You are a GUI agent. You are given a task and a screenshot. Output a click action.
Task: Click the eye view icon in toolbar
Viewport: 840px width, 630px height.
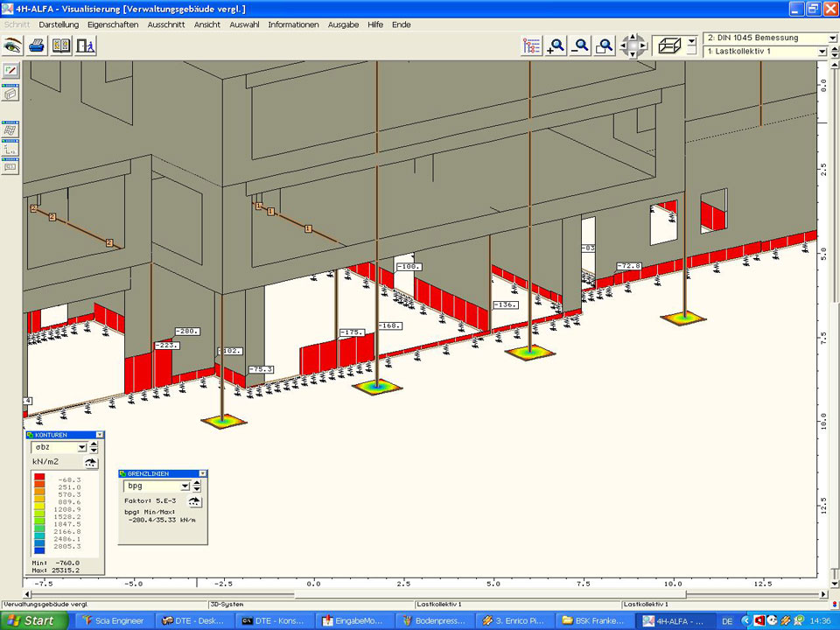(x=13, y=45)
